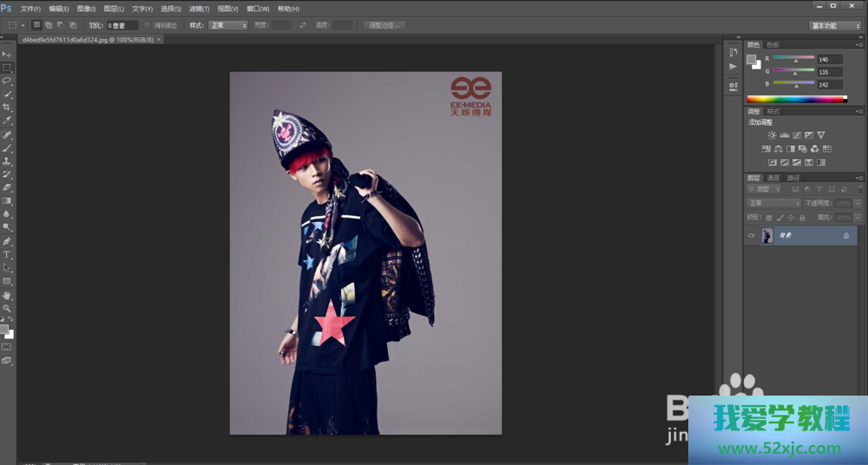Open the History panel icon
This screenshot has width=868, height=465.
click(x=733, y=52)
